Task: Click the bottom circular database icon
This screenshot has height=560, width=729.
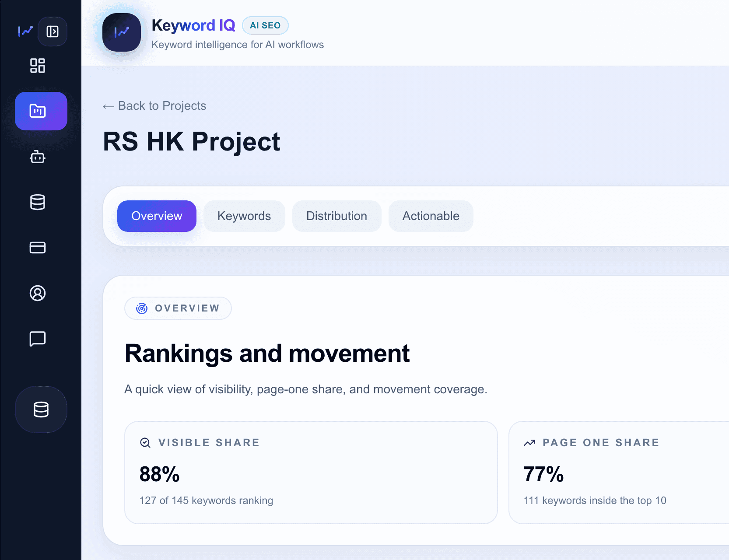Action: point(41,409)
